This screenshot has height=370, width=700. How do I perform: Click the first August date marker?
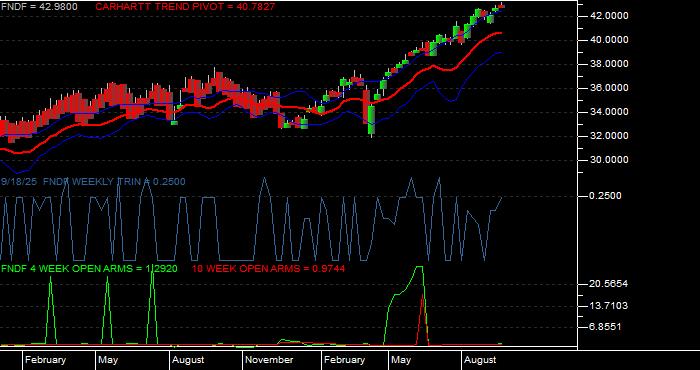[x=188, y=360]
